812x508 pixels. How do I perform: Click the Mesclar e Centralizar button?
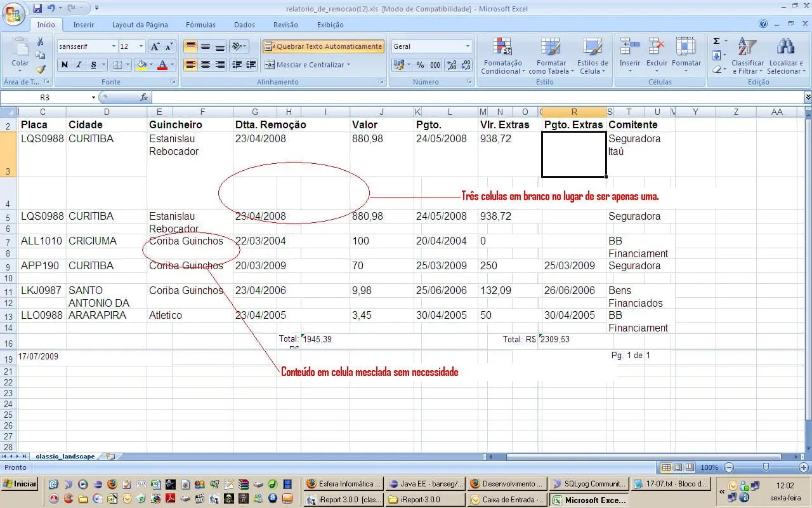306,65
